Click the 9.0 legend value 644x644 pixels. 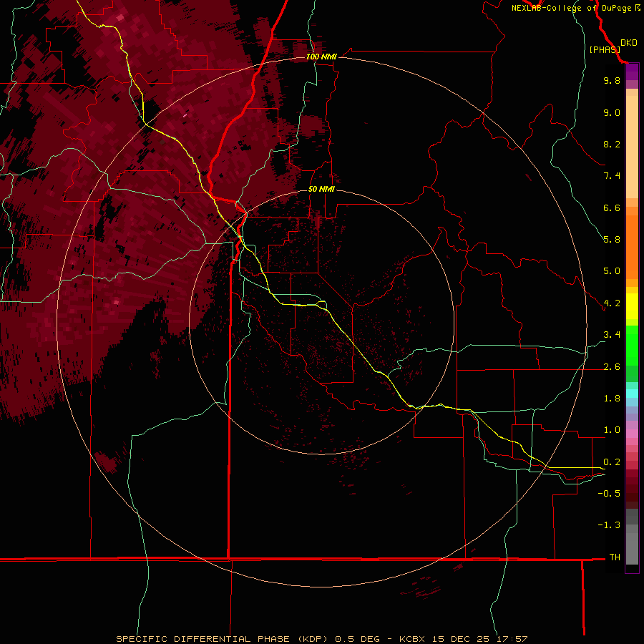click(x=612, y=112)
